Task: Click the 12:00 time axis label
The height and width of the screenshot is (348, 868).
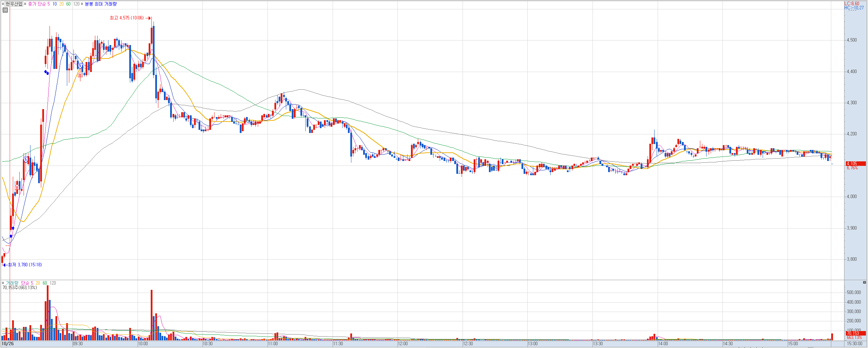Action: (403, 344)
